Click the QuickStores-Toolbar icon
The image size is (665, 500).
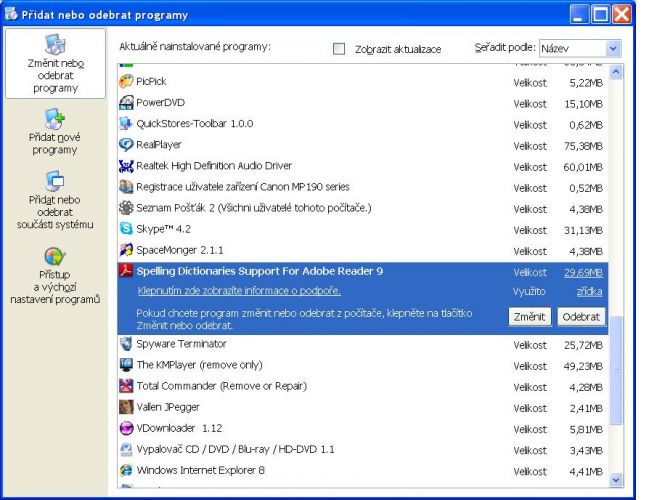pos(126,123)
